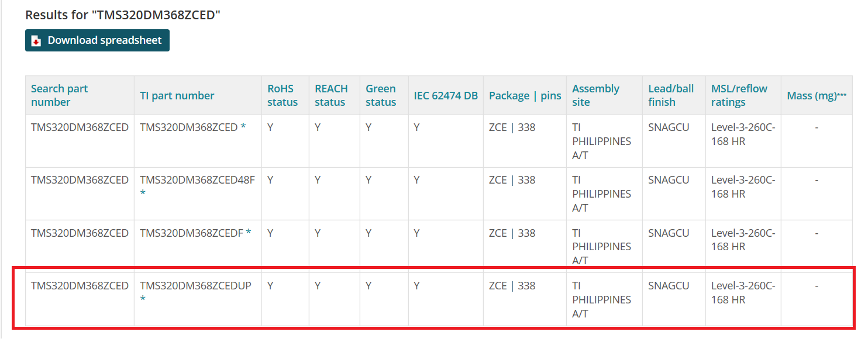Click the asterisk beside TMS320DM368ZCEDF

[x=249, y=233]
